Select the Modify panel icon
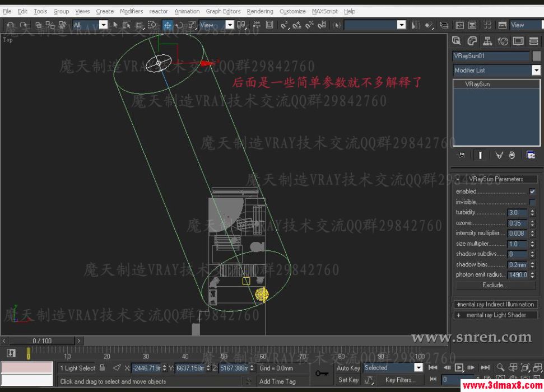This screenshot has height=392, width=544. coord(472,40)
